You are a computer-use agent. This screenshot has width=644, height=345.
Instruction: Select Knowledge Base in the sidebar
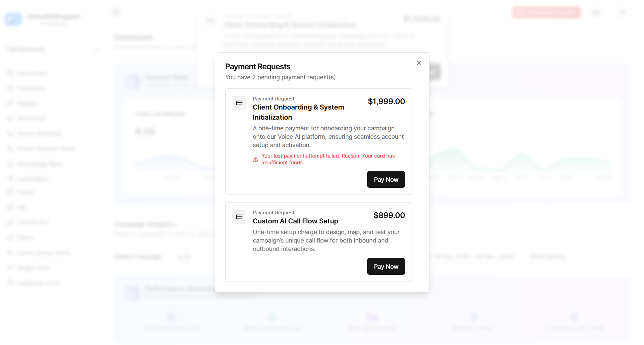click(40, 164)
